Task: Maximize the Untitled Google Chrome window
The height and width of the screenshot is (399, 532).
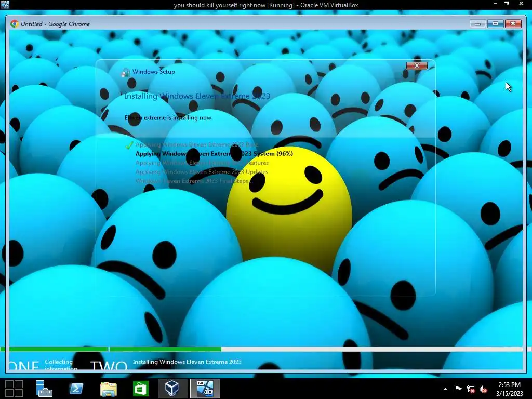Action: (x=495, y=23)
